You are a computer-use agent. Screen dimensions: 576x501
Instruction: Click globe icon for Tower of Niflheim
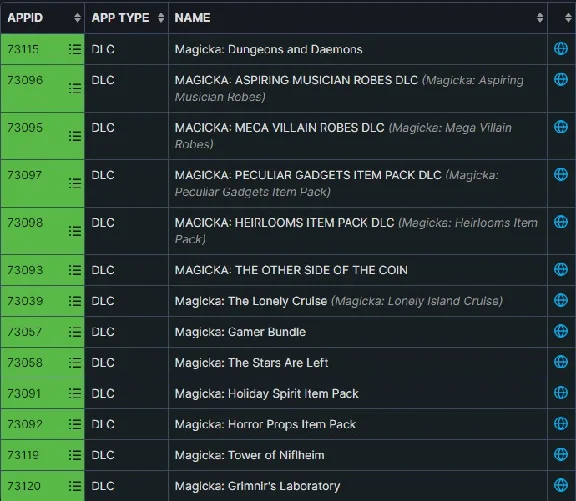point(561,455)
